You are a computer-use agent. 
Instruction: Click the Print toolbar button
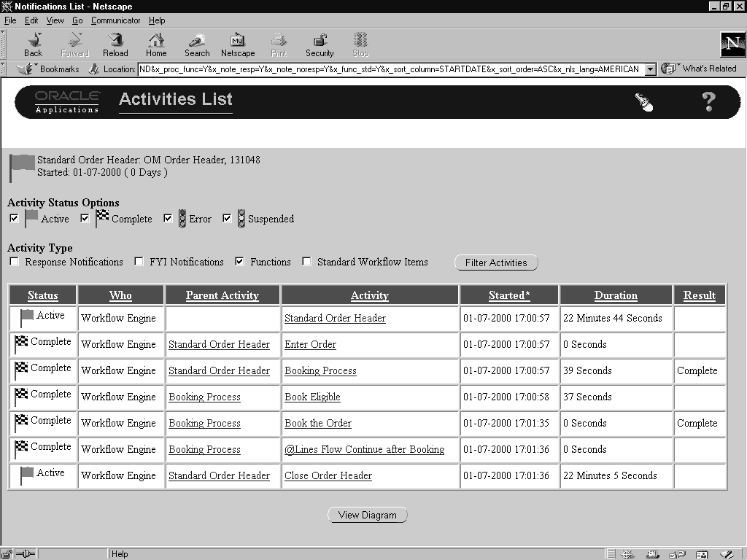pos(279,45)
